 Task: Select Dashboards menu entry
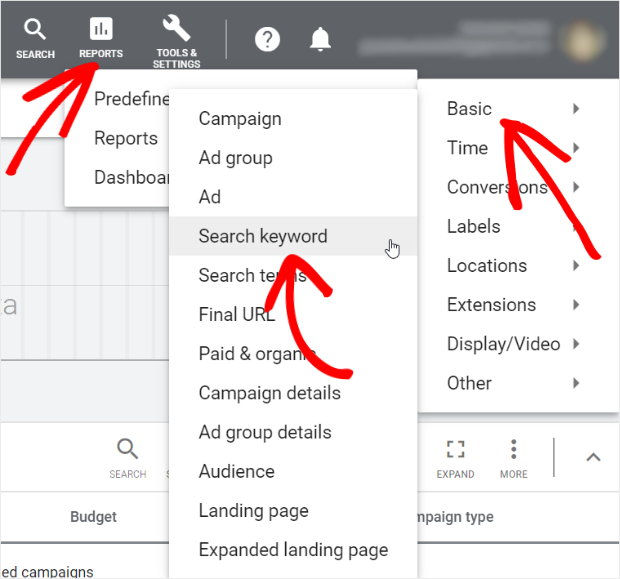pyautogui.click(x=132, y=177)
